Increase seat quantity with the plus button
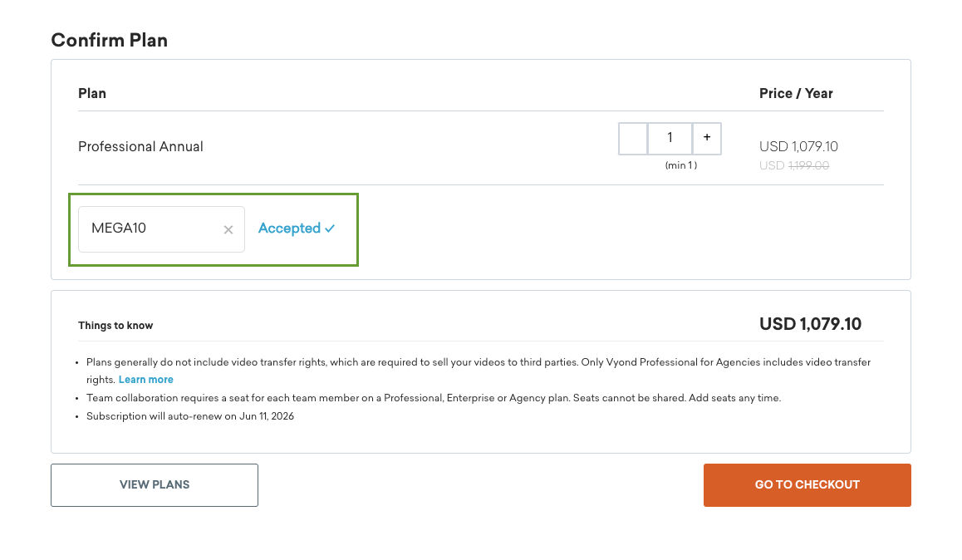962x560 pixels. pos(707,138)
